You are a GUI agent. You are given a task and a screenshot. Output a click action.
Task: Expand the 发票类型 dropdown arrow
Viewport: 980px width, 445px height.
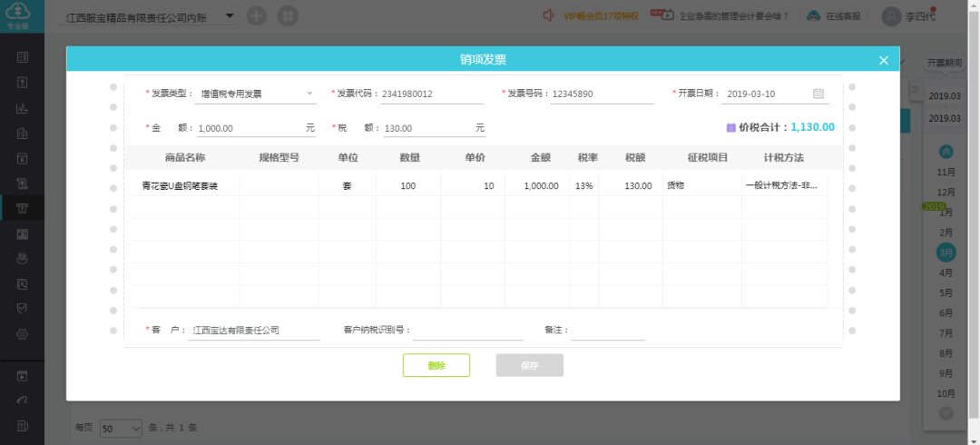pos(309,94)
